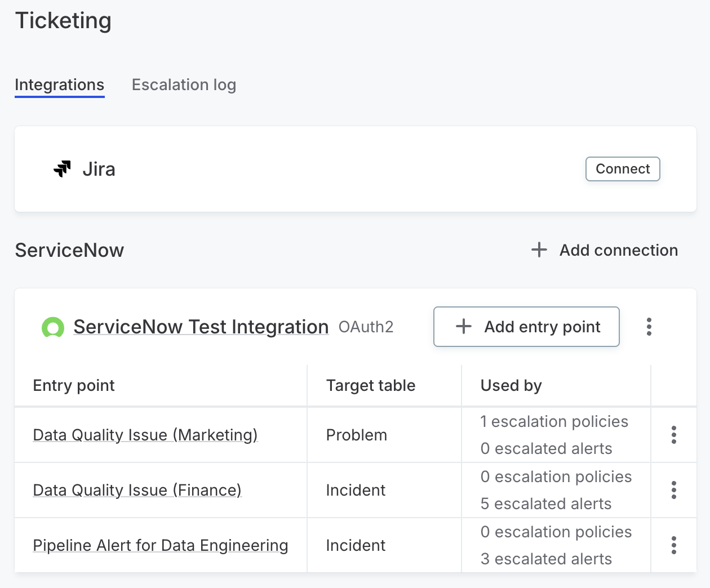Click 0 escalation policies in the Finance row
Image resolution: width=710 pixels, height=588 pixels.
click(556, 476)
